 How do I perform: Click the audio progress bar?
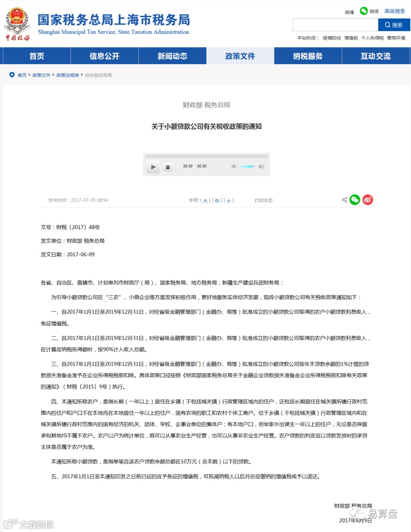[x=206, y=157]
